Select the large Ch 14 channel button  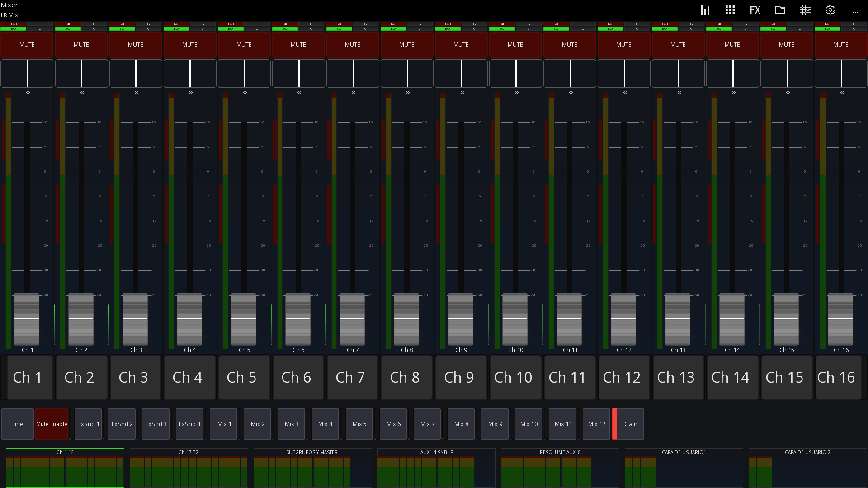coord(732,377)
